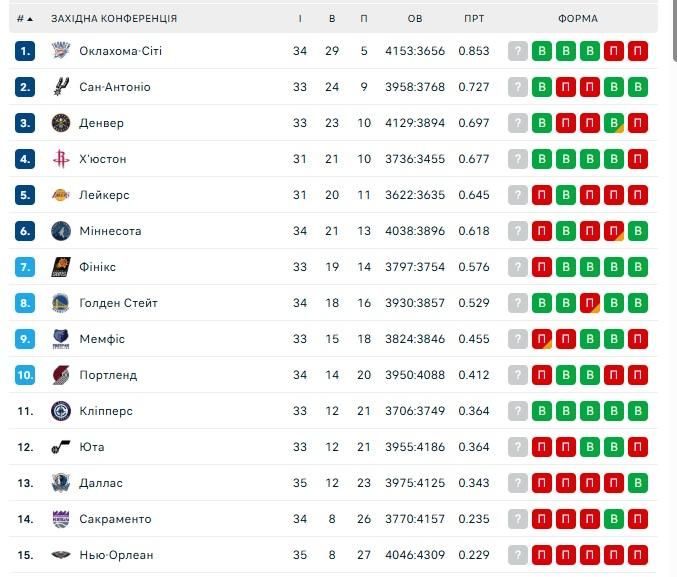This screenshot has width=677, height=577.
Task: Click the Minnesota Timberwolves logo
Action: (61, 231)
